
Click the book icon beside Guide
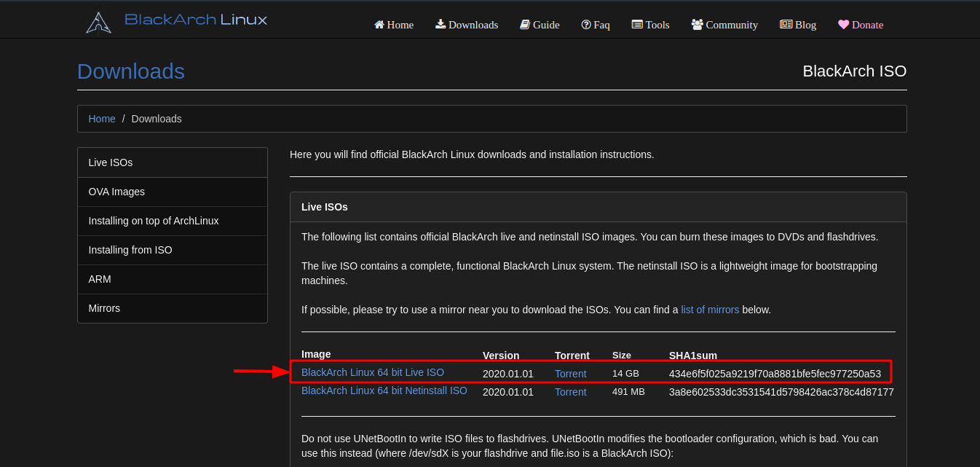point(525,25)
